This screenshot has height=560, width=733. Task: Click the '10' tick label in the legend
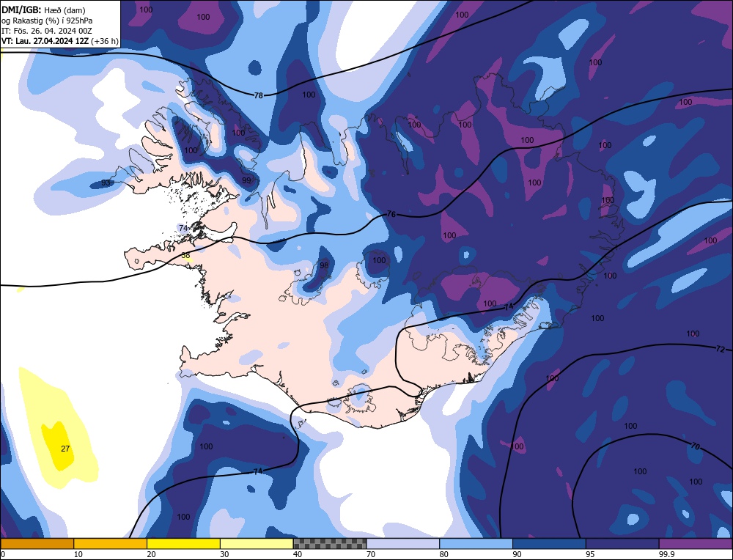78,554
